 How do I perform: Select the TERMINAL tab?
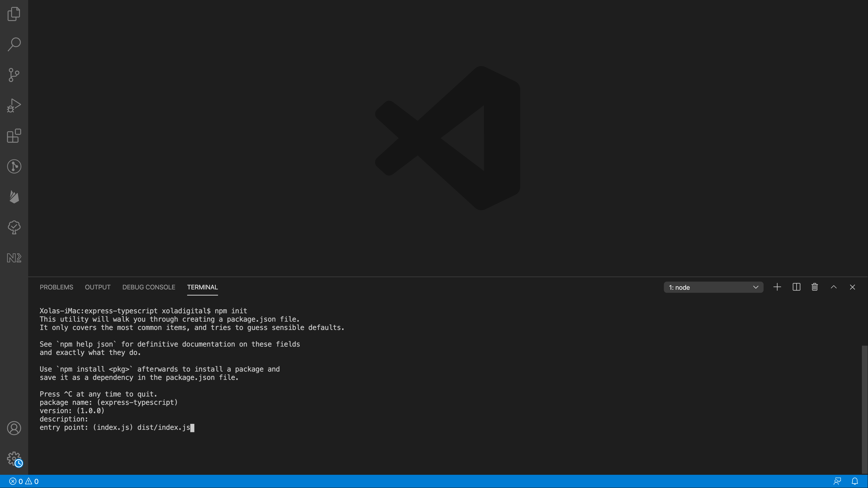click(x=203, y=287)
